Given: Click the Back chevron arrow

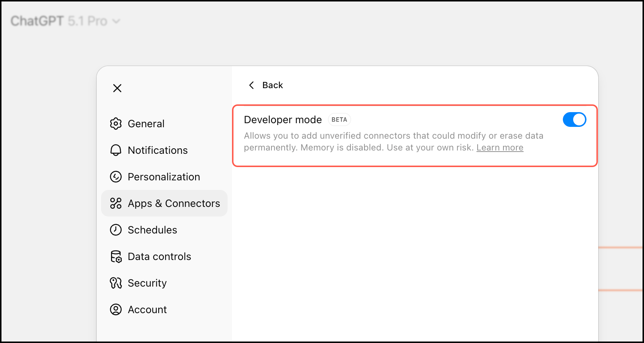Looking at the screenshot, I should pos(251,85).
